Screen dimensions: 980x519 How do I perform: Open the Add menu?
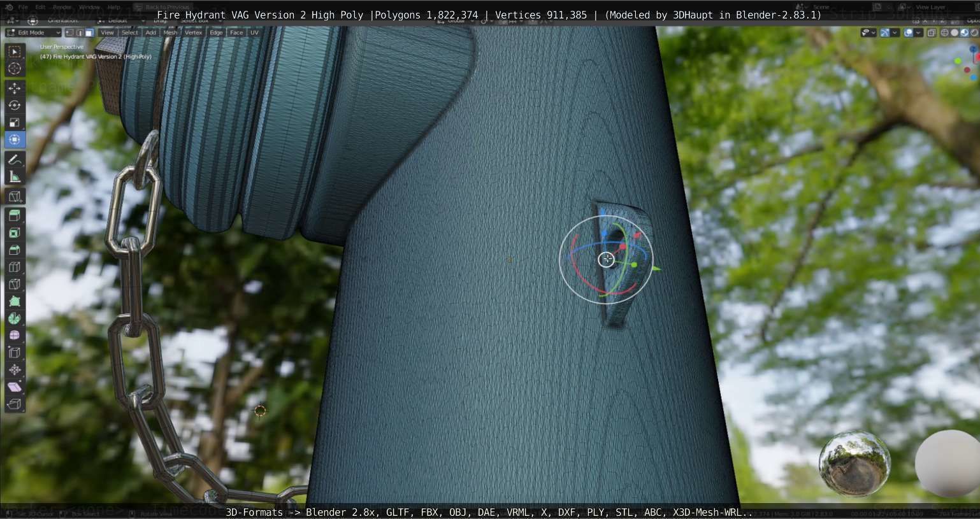click(150, 32)
